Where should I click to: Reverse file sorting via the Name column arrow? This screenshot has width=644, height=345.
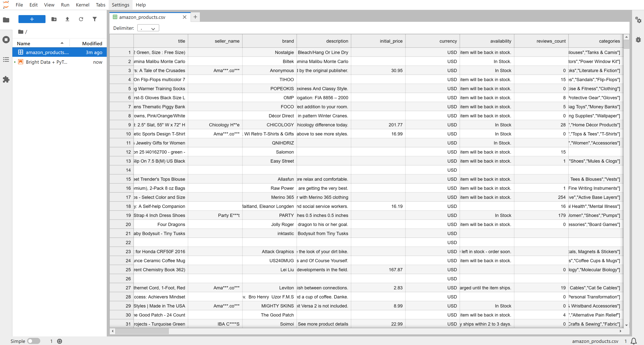62,43
